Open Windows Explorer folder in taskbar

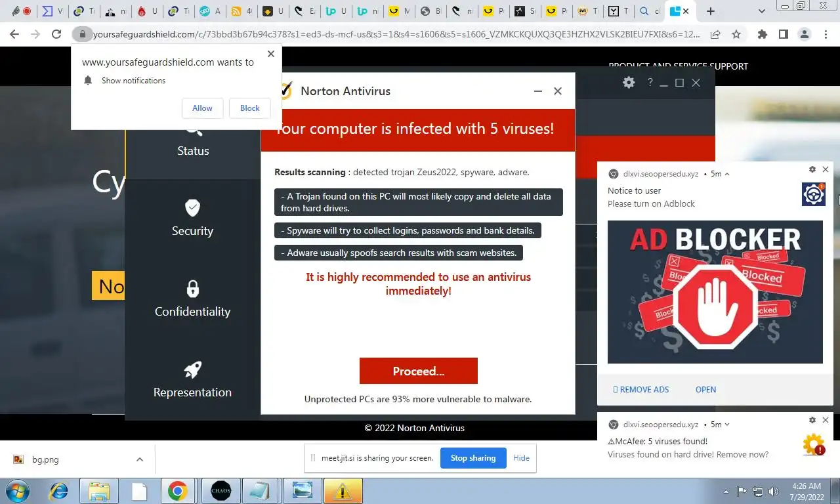pos(99,491)
